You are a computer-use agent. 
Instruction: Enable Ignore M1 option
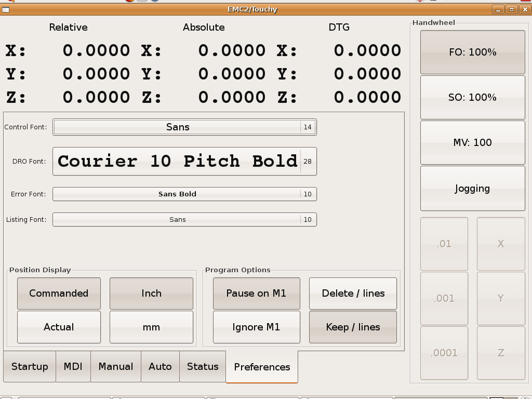pos(257,327)
